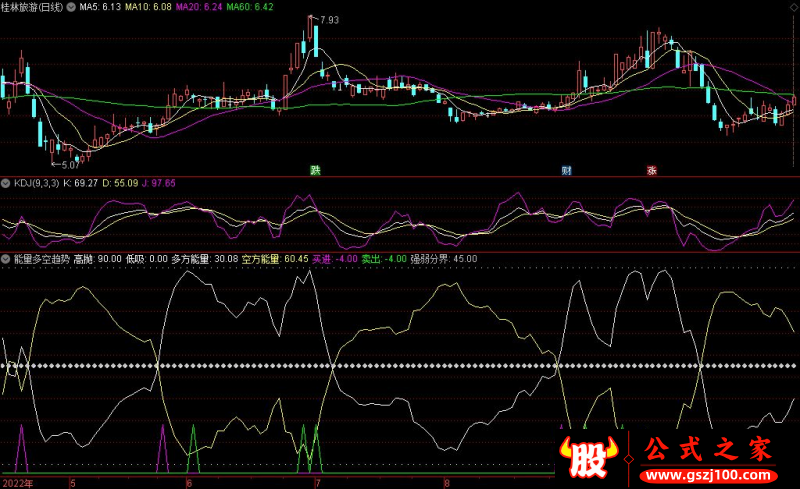Open the KDJ(9,3,3) indicator parameters

[34, 184]
